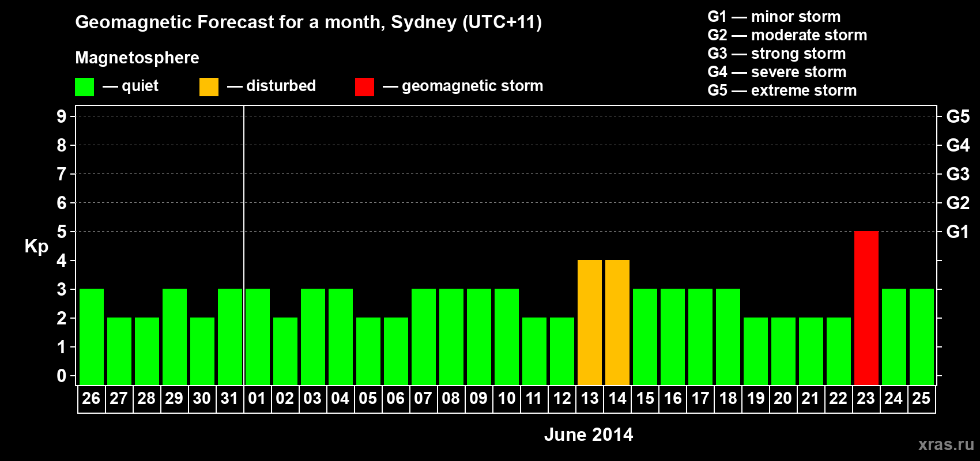Viewport: 980px width, 461px height.
Task: Click the G5 label on right axis
Action: click(958, 116)
